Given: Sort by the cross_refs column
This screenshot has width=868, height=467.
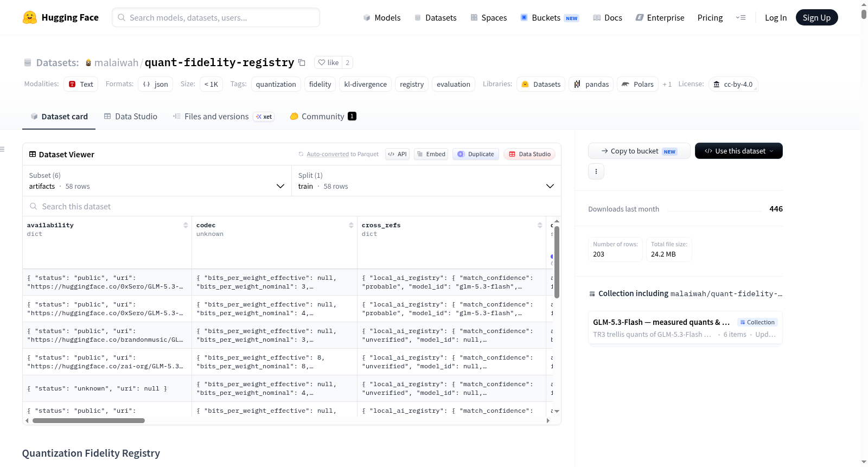Looking at the screenshot, I should point(540,225).
